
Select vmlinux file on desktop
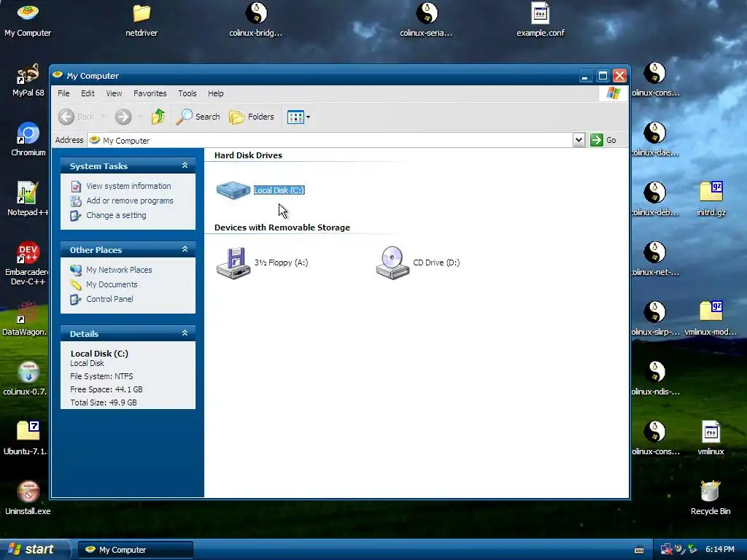711,438
